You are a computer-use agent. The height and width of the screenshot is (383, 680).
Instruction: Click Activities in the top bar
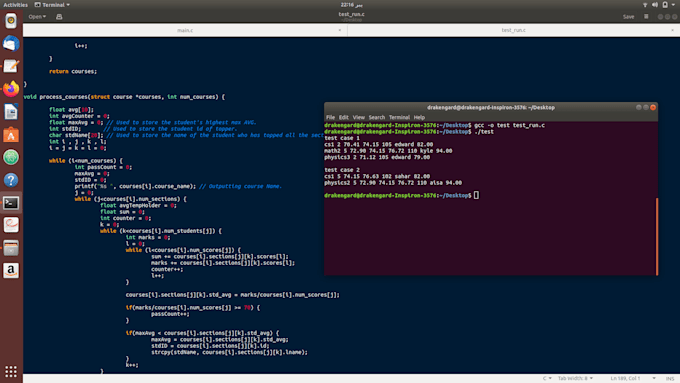point(15,5)
